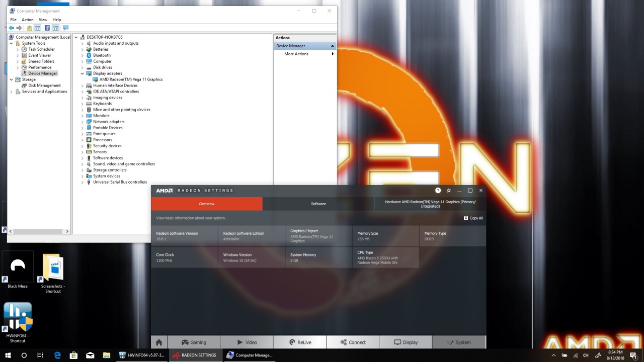This screenshot has height=362, width=644.
Task: Collapse the Display adapters node
Action: click(x=83, y=73)
